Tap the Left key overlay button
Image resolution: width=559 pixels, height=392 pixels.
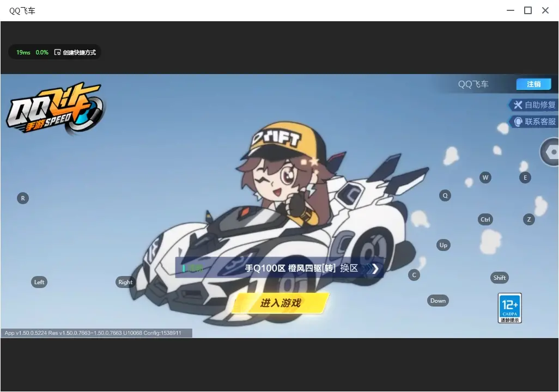pyautogui.click(x=39, y=282)
